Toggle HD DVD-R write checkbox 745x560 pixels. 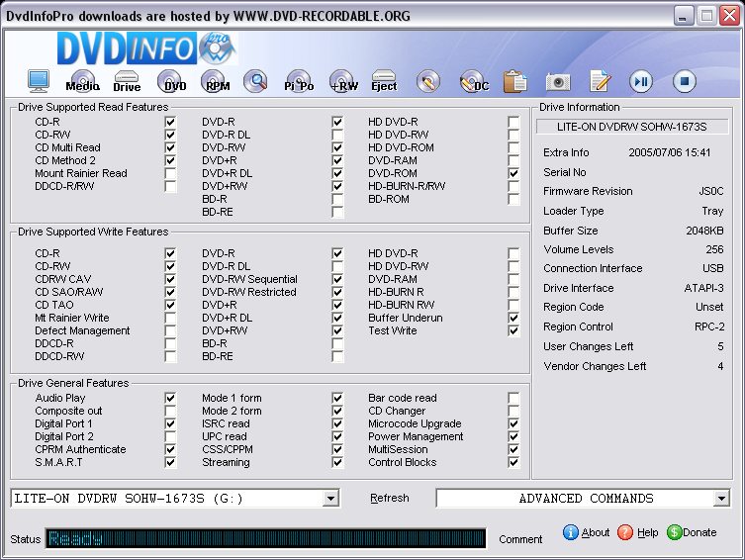(513, 253)
